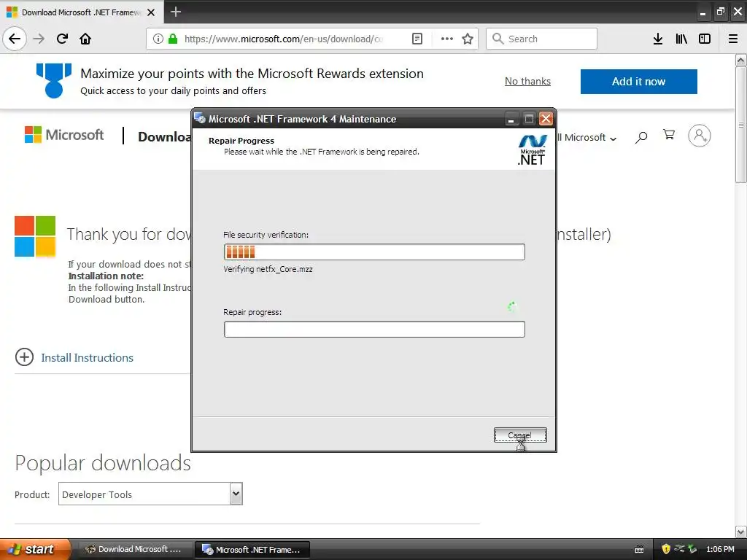Click the page scrollbar up arrow

(741, 60)
